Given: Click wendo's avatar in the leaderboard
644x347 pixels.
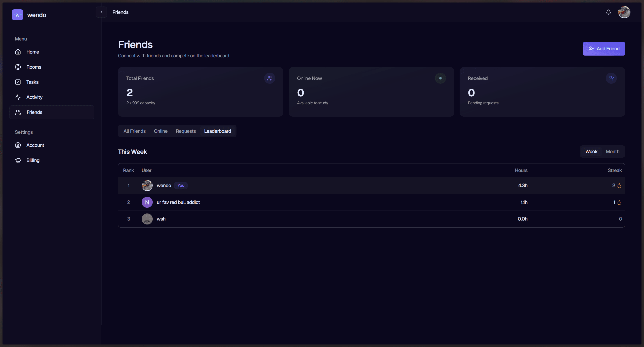Looking at the screenshot, I should (147, 185).
